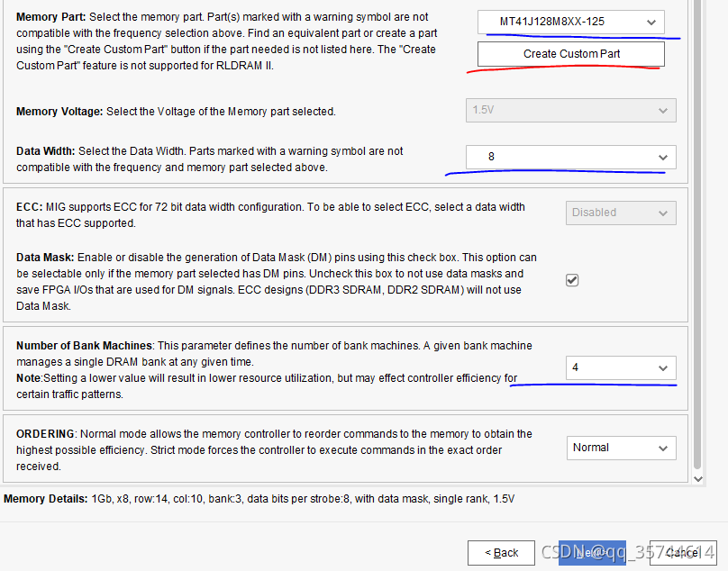The width and height of the screenshot is (728, 571).
Task: Cancel the wizard with the Cancel button
Action: tap(683, 553)
